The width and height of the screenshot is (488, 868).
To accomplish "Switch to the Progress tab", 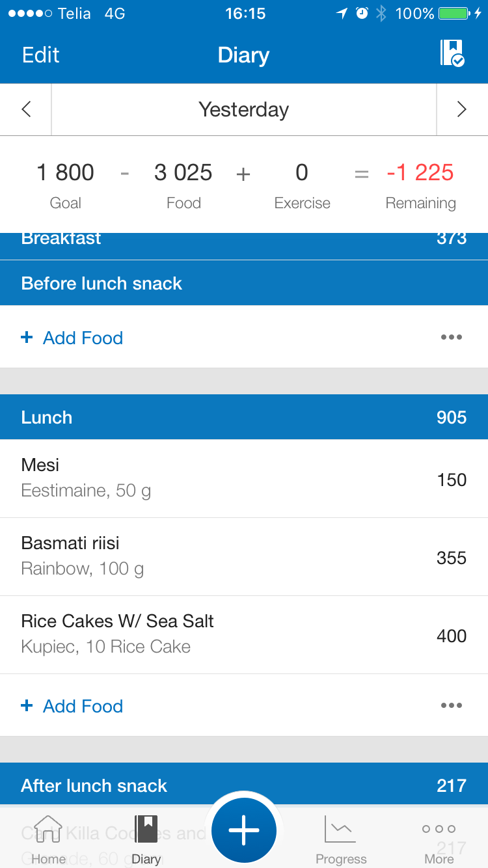I will [341, 839].
